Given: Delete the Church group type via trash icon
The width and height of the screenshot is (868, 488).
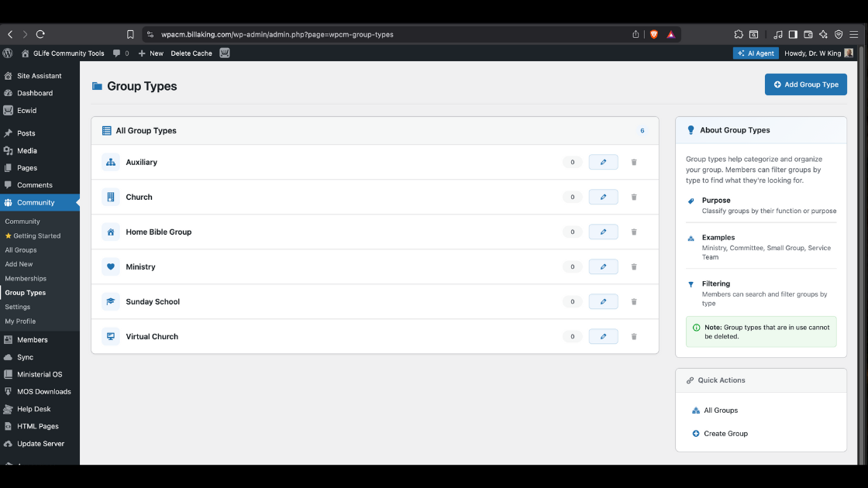Looking at the screenshot, I should [x=634, y=197].
